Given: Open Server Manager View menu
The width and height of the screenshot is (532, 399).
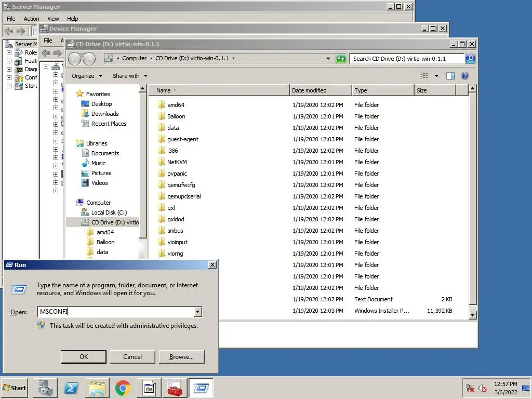Looking at the screenshot, I should (x=53, y=19).
